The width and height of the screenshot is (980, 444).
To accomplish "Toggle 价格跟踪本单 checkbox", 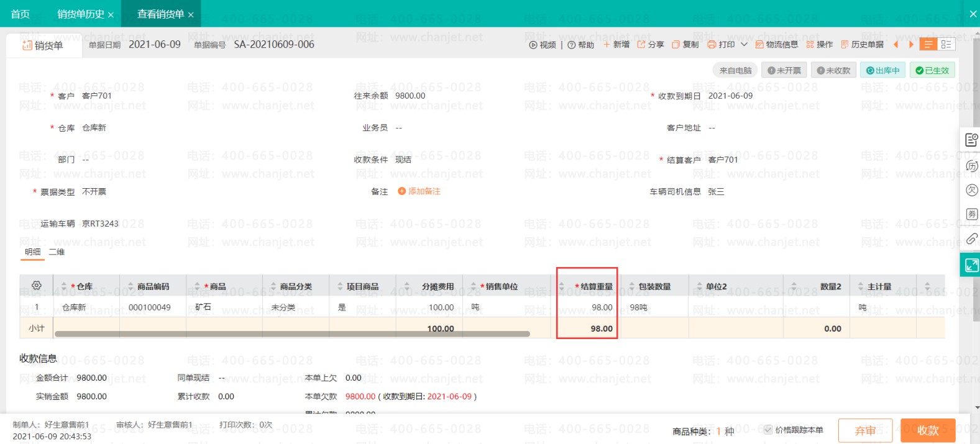I will click(x=768, y=430).
